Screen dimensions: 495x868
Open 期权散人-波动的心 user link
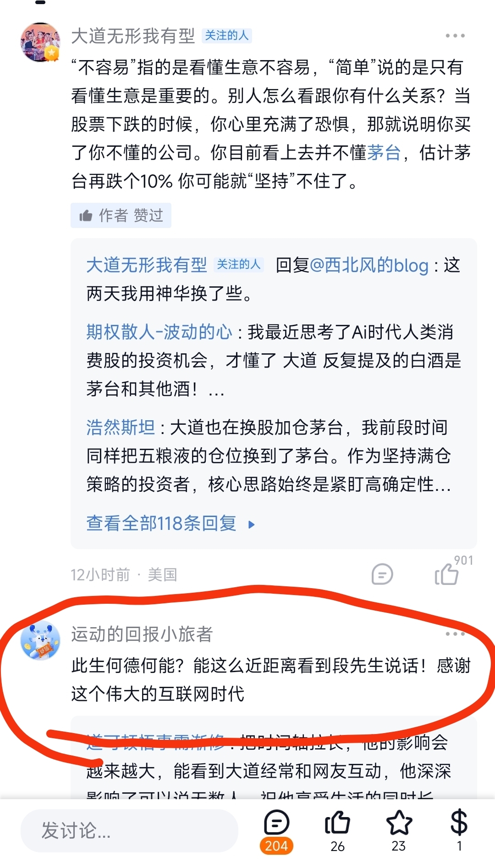[x=159, y=332]
